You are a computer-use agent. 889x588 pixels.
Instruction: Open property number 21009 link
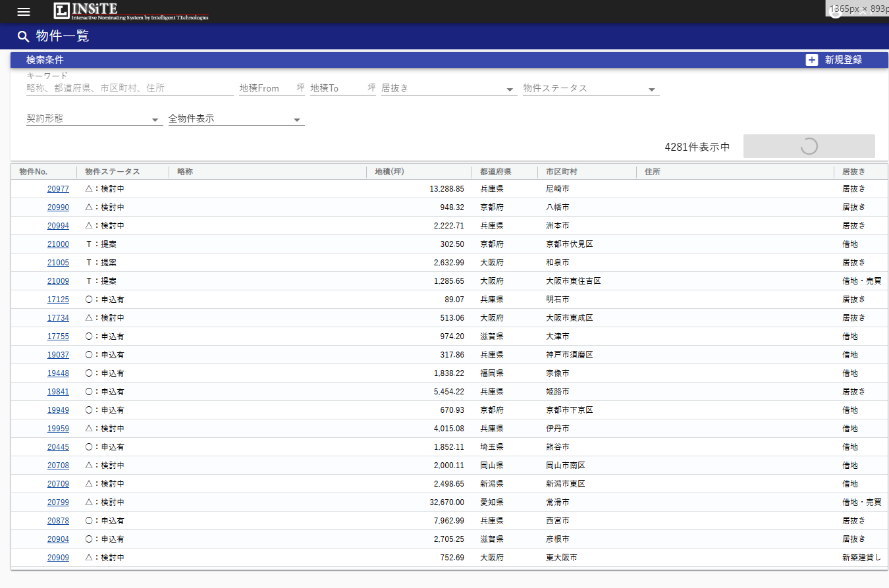click(58, 281)
